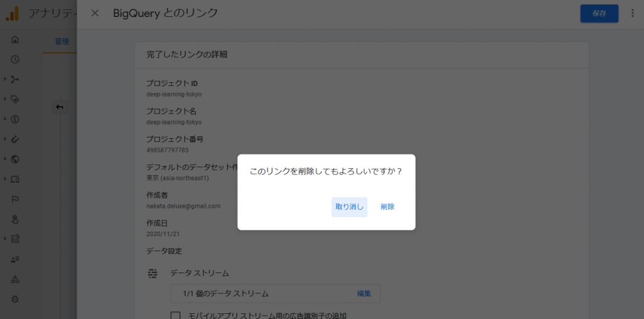Viewport: 644px width, 319px height.
Task: Open the Home icon in sidebar
Action: pyautogui.click(x=15, y=40)
